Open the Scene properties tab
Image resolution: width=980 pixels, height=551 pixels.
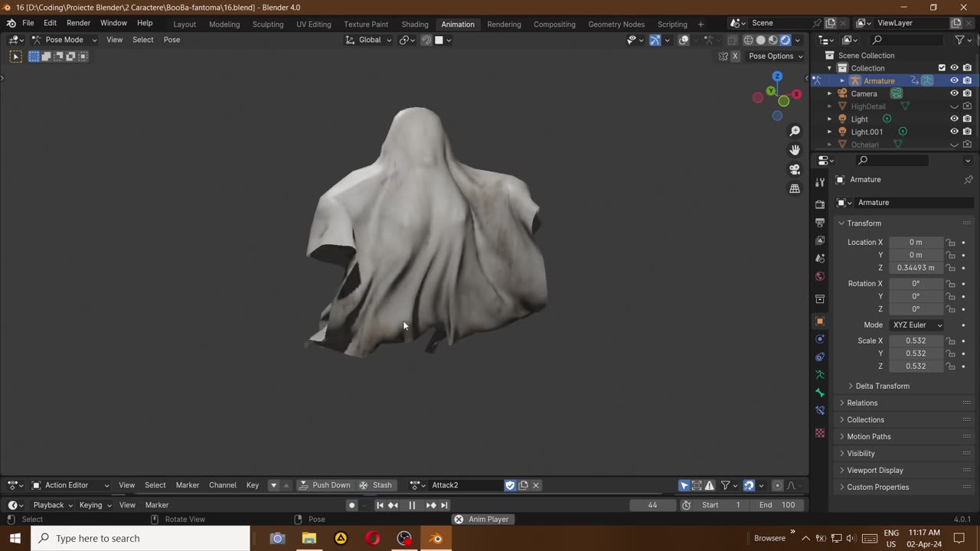[x=820, y=259]
